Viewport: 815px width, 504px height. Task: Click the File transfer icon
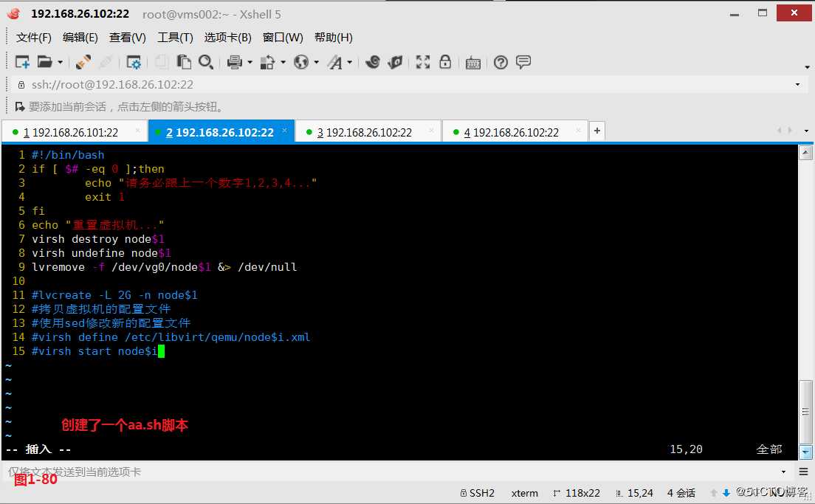point(267,62)
